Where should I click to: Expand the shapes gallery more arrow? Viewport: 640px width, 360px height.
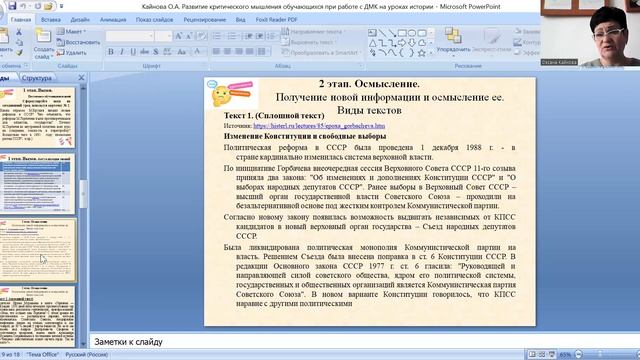431,53
